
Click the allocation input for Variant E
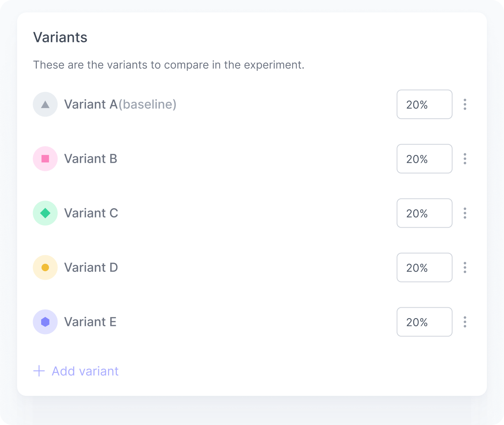click(424, 322)
